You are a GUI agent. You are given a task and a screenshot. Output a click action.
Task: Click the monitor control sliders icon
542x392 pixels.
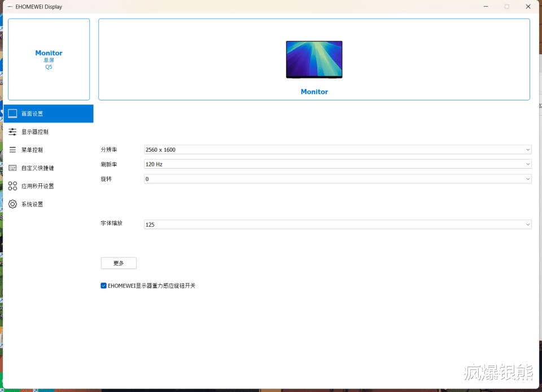pyautogui.click(x=12, y=131)
